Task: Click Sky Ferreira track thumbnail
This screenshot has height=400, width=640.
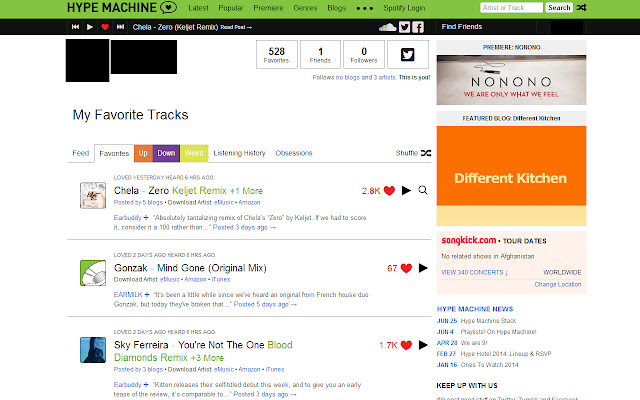Action: coord(93,350)
